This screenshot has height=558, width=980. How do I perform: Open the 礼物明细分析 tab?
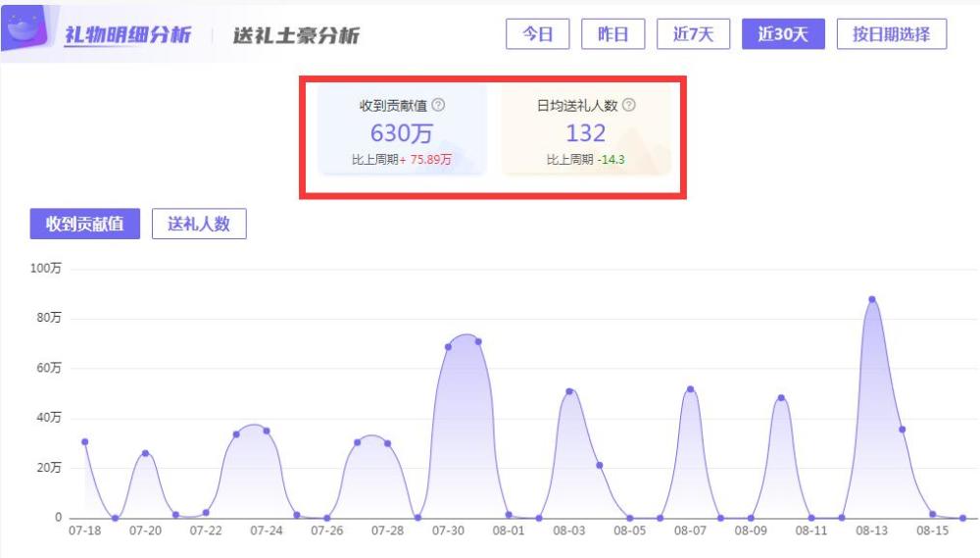[x=127, y=35]
